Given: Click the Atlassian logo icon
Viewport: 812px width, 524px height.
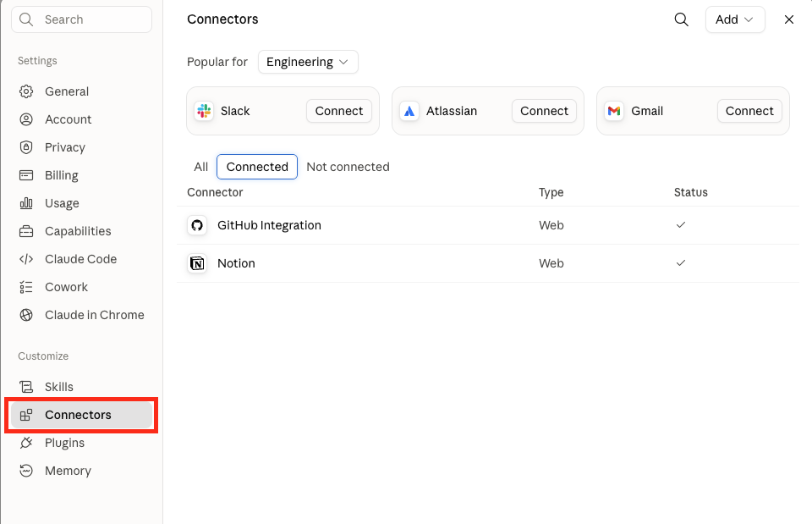Looking at the screenshot, I should (x=409, y=111).
